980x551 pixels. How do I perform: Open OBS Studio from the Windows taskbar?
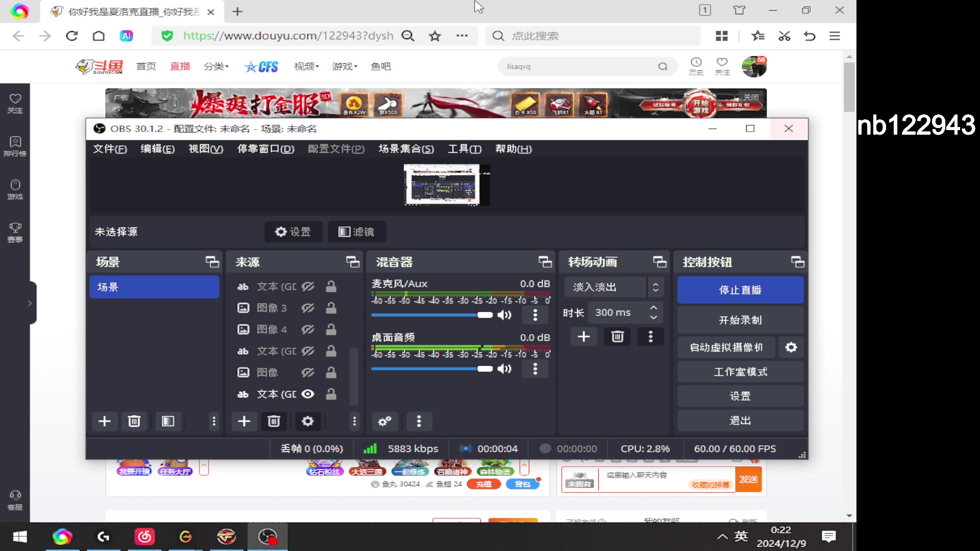click(x=267, y=537)
